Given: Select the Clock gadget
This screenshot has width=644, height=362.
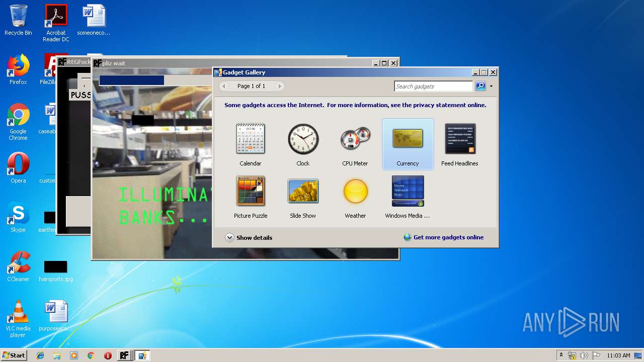Looking at the screenshot, I should point(303,144).
